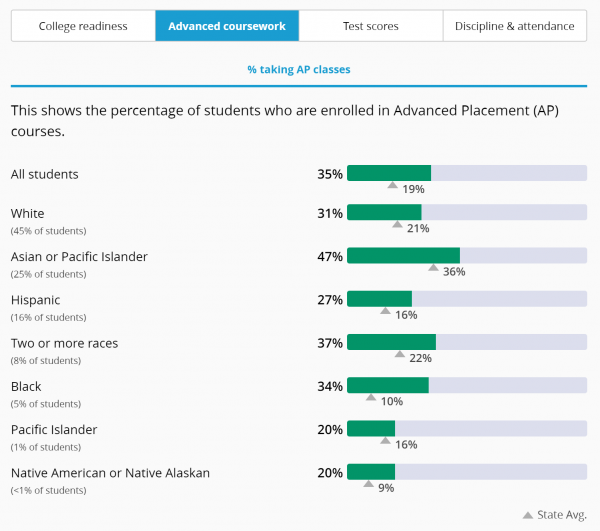This screenshot has width=600, height=531.
Task: Go to Discipline & attendance tab
Action: 515,26
